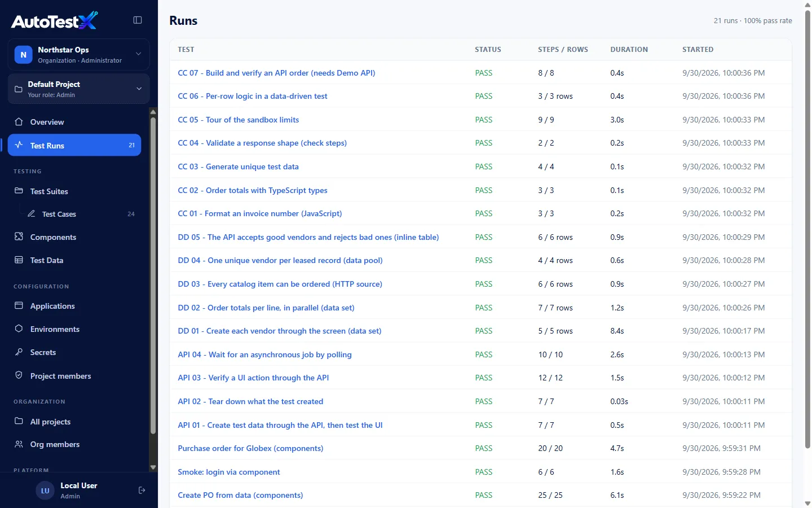812x508 pixels.
Task: Click the Northstar Ops 'N' avatar badge
Action: [23, 55]
